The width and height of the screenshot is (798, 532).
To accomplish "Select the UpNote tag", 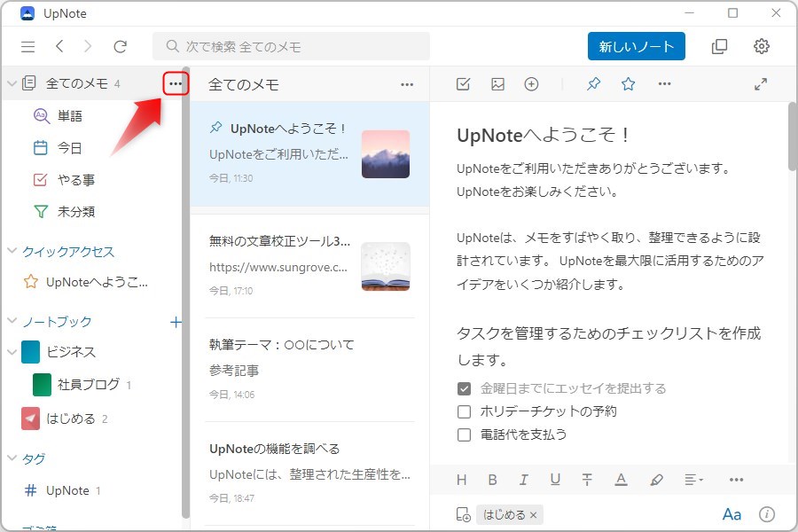I will (x=67, y=490).
